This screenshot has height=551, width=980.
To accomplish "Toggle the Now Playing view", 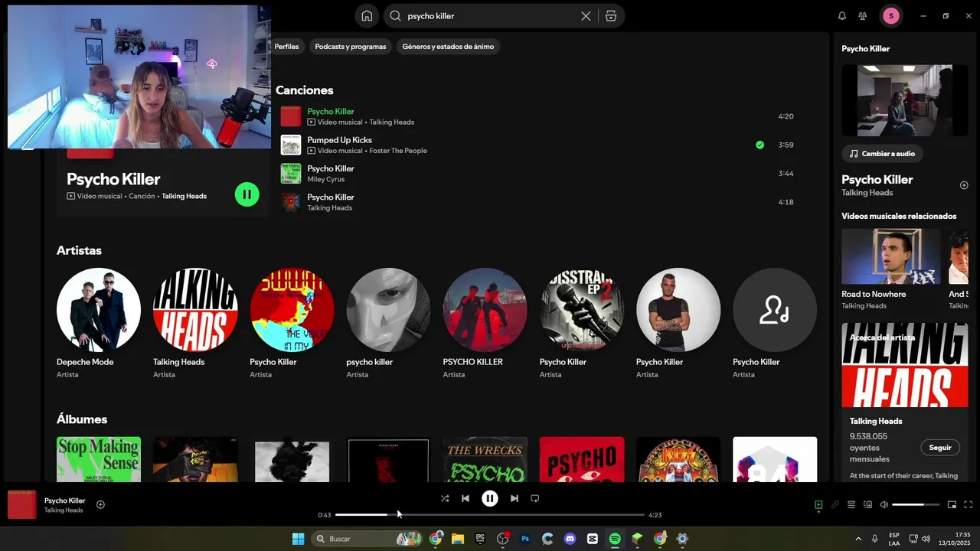I will click(818, 505).
